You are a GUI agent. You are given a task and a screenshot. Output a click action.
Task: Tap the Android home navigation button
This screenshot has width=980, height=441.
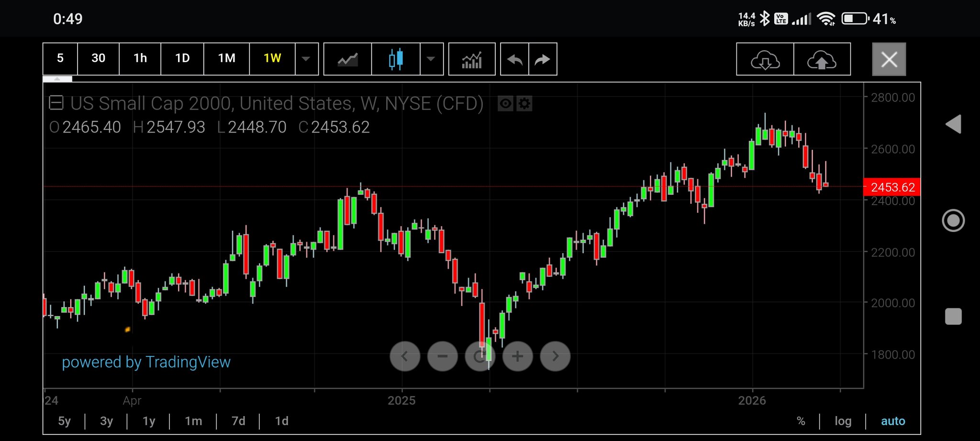[x=953, y=220]
